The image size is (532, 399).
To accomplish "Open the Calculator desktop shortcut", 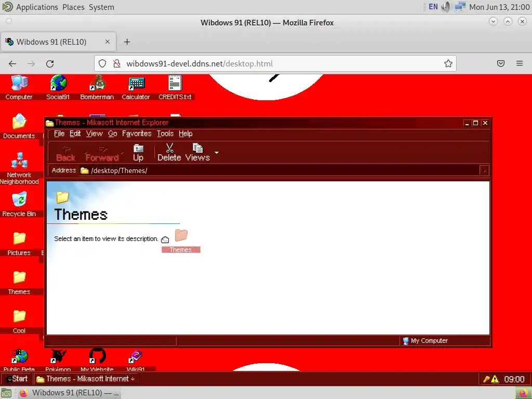I will pyautogui.click(x=136, y=87).
